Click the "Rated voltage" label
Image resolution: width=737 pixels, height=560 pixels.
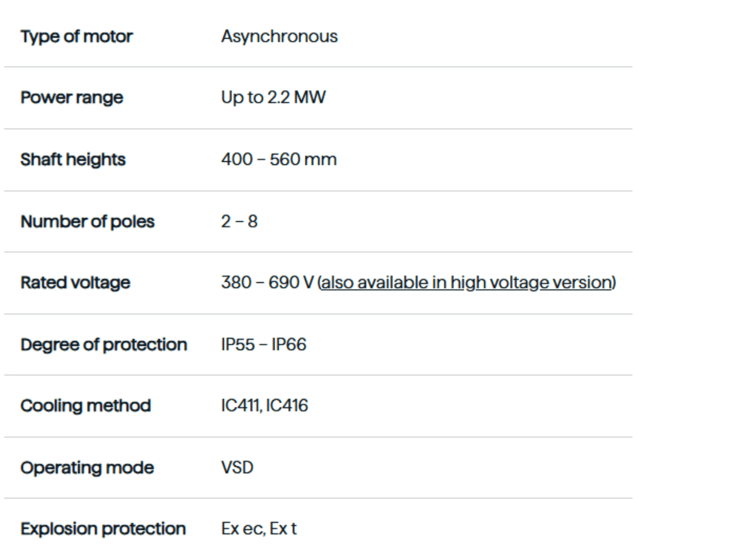click(x=75, y=283)
